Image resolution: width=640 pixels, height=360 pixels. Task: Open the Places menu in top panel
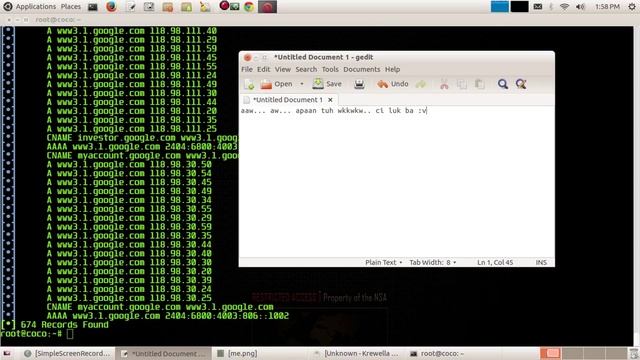pos(71,7)
